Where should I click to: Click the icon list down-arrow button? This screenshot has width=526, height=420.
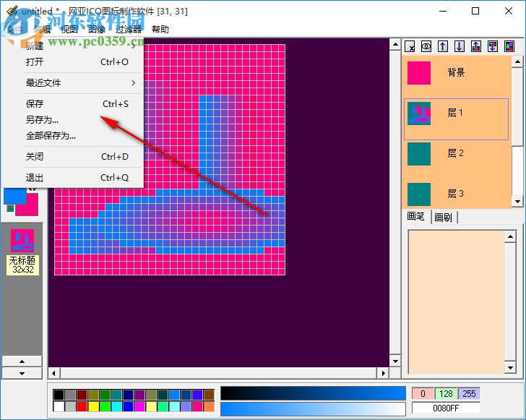coord(22,373)
